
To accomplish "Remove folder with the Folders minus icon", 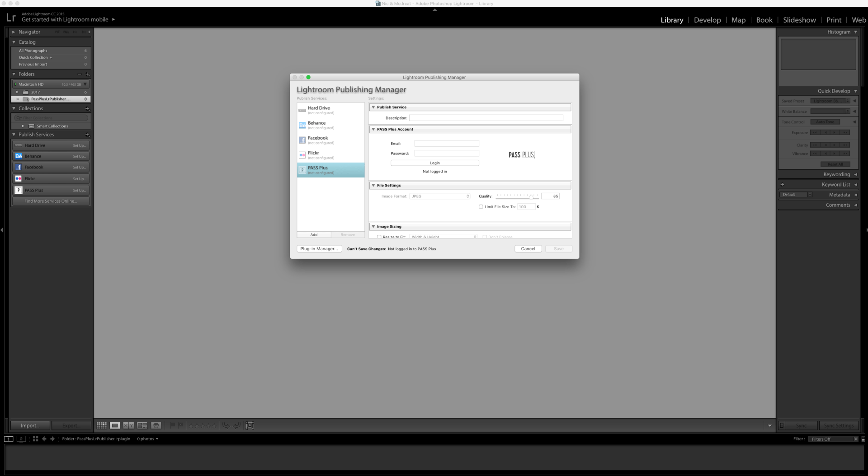I will point(80,74).
